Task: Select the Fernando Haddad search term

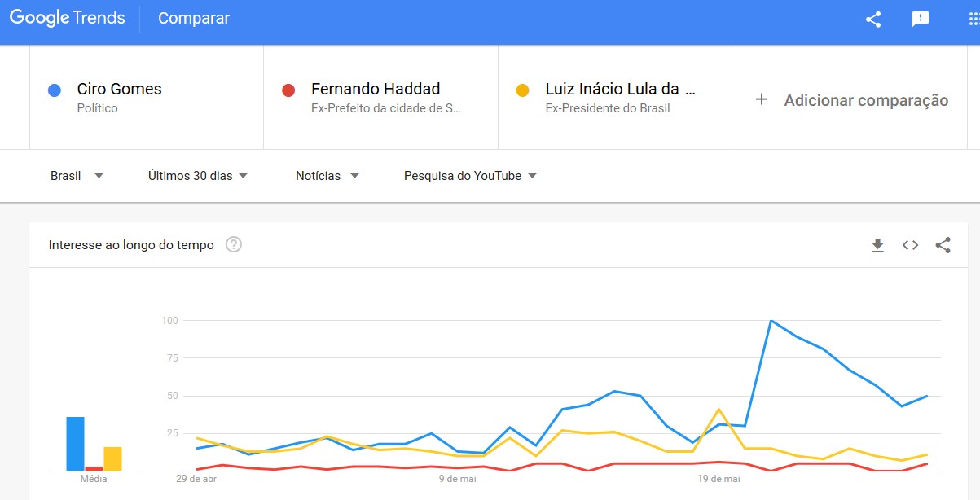Action: (375, 90)
